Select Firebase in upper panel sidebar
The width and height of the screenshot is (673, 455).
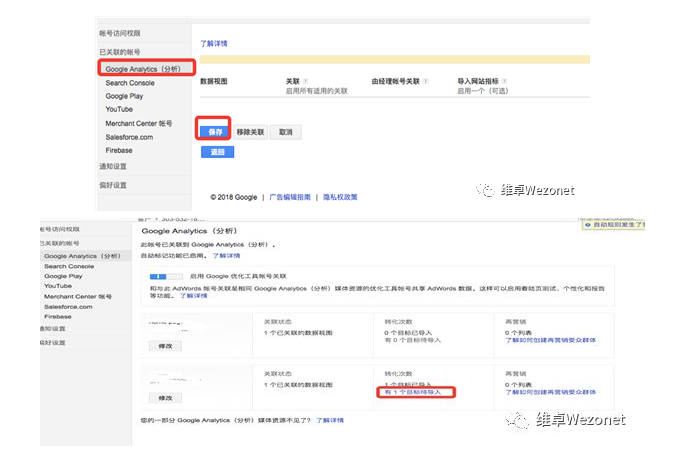119,150
